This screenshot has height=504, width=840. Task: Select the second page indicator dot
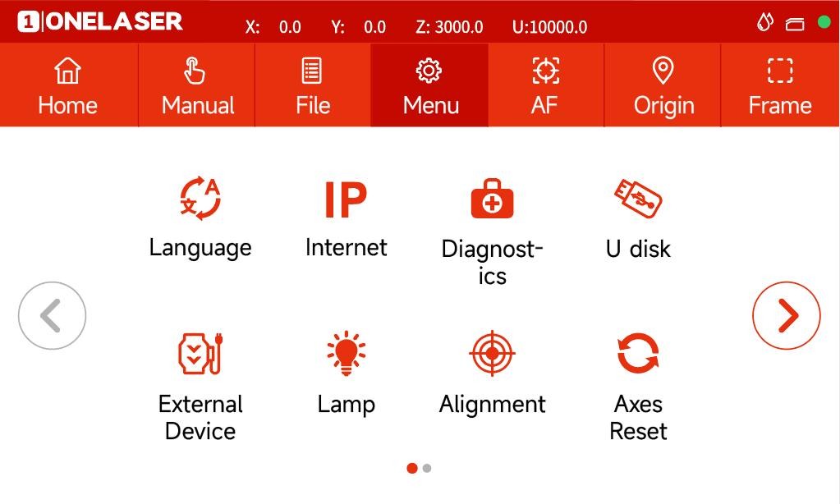[427, 468]
